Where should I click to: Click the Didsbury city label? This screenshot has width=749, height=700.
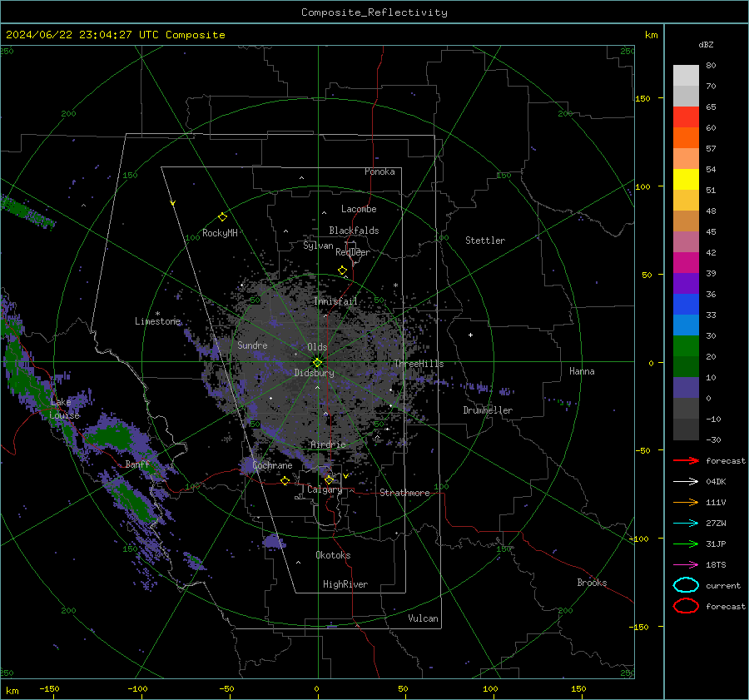[x=314, y=373]
